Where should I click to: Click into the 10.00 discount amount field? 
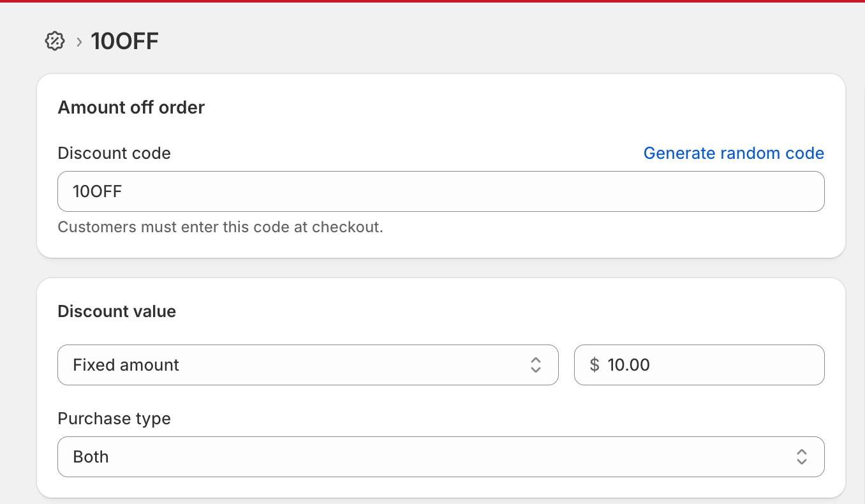click(x=708, y=365)
